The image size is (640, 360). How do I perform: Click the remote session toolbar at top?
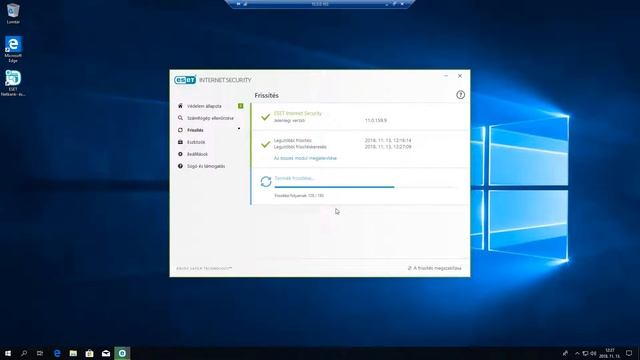pos(320,4)
